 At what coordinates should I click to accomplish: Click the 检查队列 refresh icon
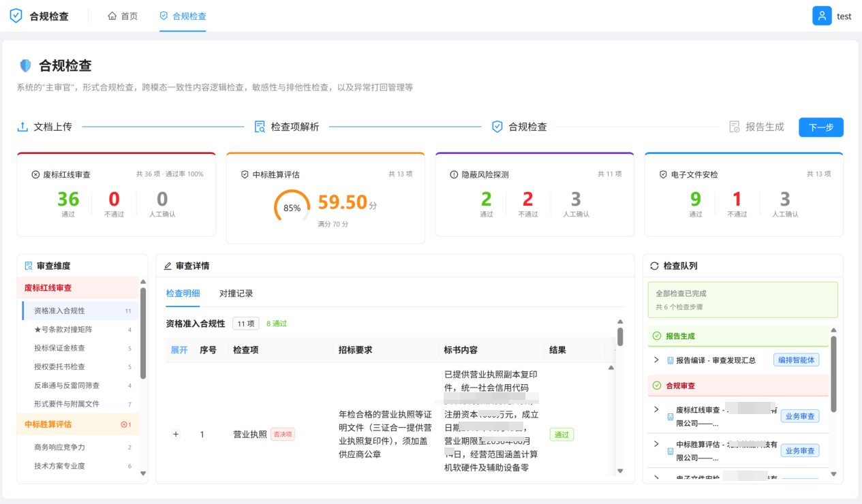[x=655, y=266]
